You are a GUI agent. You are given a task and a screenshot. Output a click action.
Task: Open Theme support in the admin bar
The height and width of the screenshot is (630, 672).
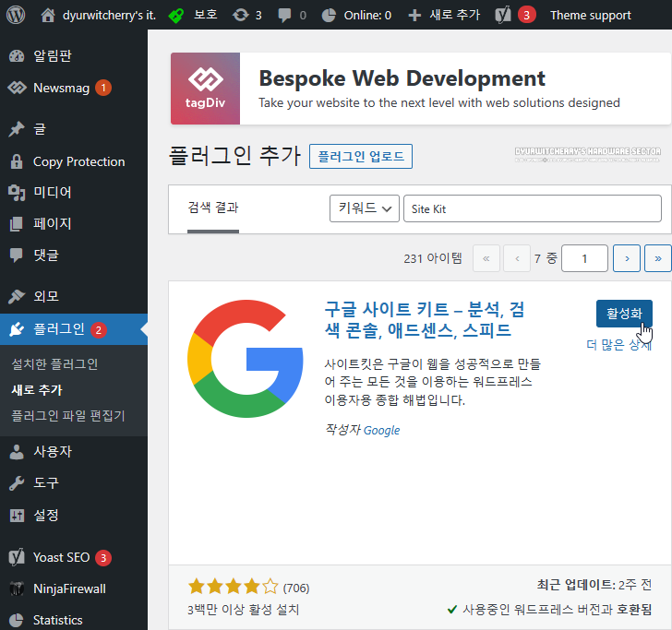pos(590,16)
